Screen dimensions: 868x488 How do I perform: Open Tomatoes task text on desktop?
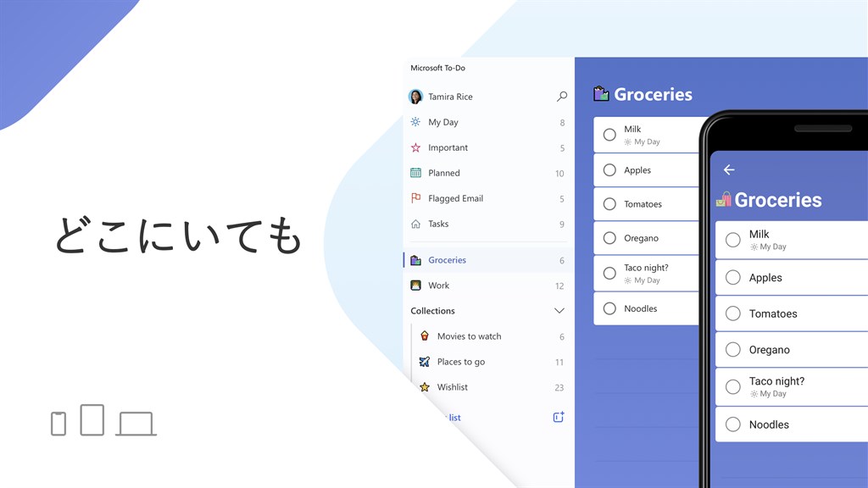point(643,204)
